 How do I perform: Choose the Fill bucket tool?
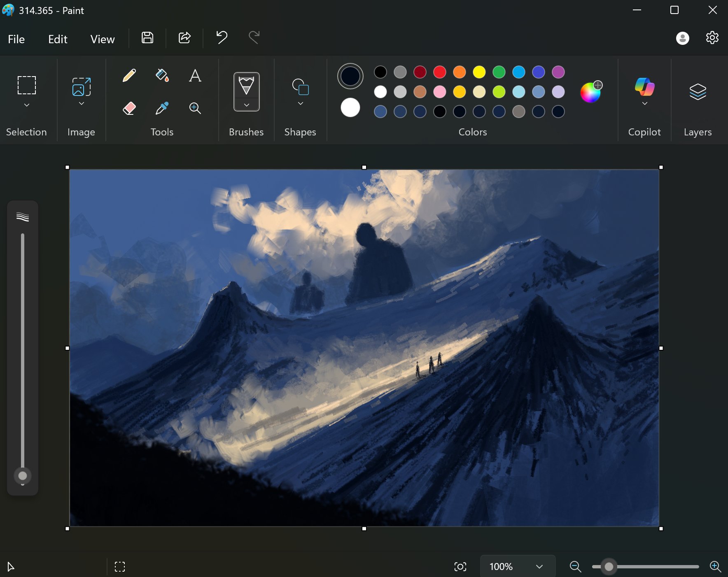[x=162, y=76]
